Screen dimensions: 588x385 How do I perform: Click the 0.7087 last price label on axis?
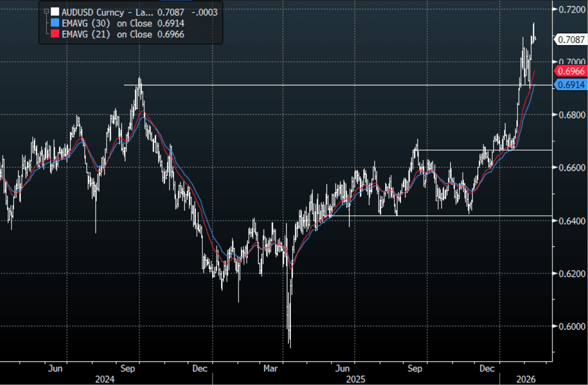(x=570, y=39)
